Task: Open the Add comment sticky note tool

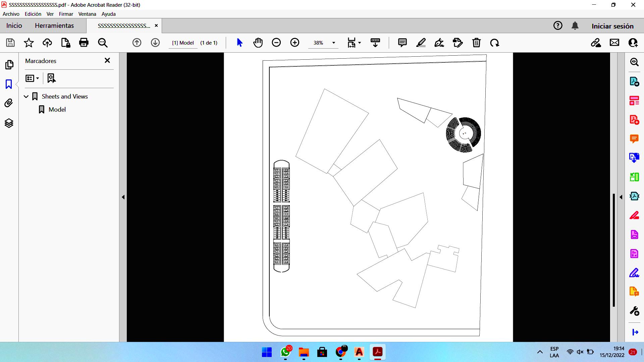Action: click(402, 43)
